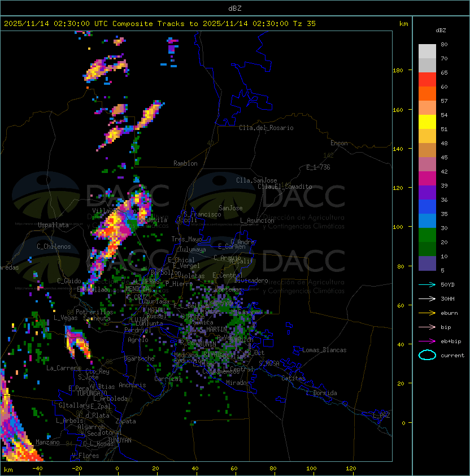Click the -40 km tick on horizontal axis
470x476 pixels.
37,469
